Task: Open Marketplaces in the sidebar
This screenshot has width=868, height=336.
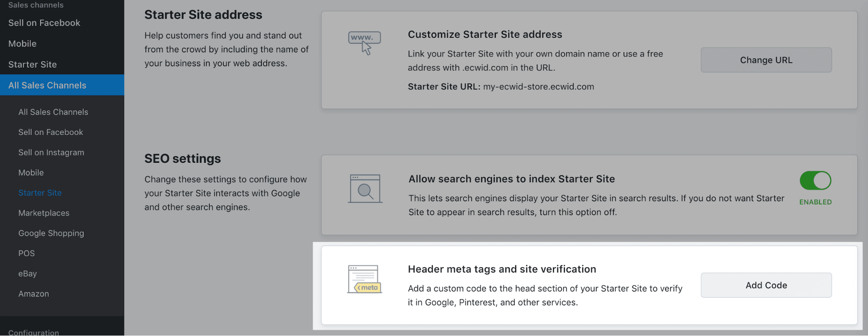Action: 44,213
